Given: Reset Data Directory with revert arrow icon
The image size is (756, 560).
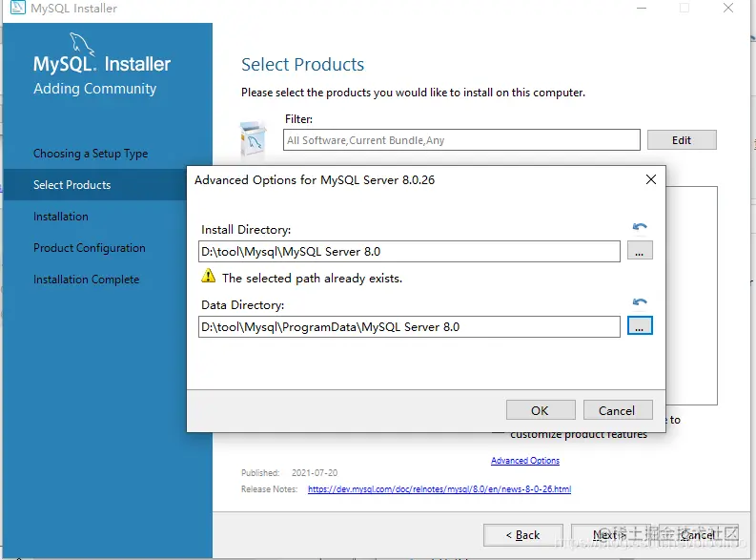Looking at the screenshot, I should tap(640, 301).
